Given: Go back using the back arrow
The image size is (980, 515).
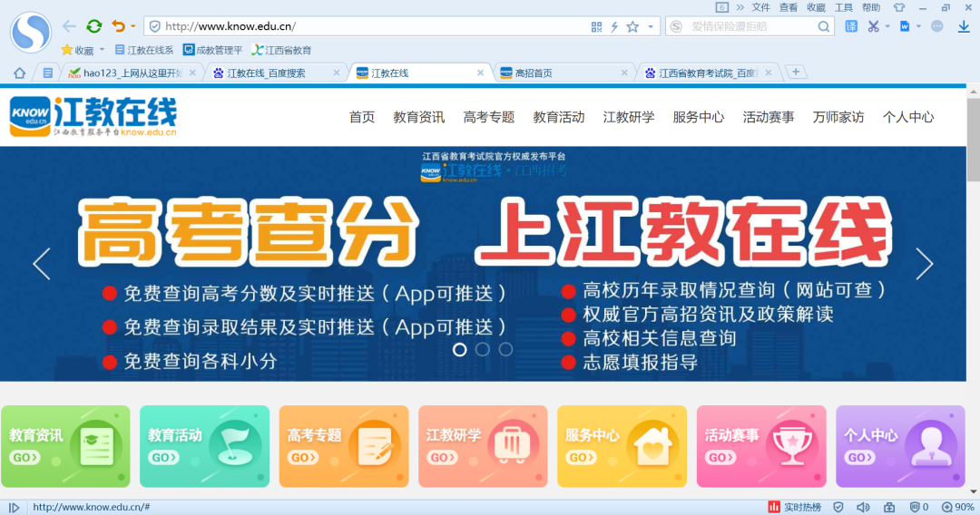Looking at the screenshot, I should click(x=69, y=26).
